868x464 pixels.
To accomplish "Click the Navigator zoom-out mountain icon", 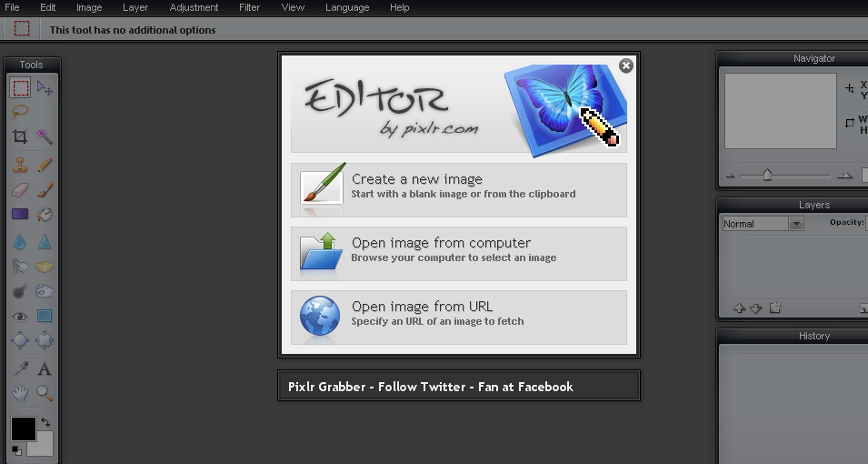I will pyautogui.click(x=730, y=176).
